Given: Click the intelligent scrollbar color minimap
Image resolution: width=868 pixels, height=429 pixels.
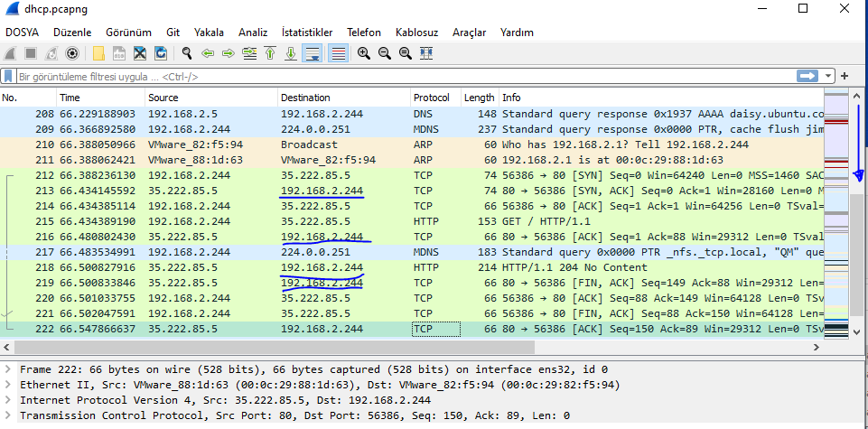Looking at the screenshot, I should click(x=835, y=214).
